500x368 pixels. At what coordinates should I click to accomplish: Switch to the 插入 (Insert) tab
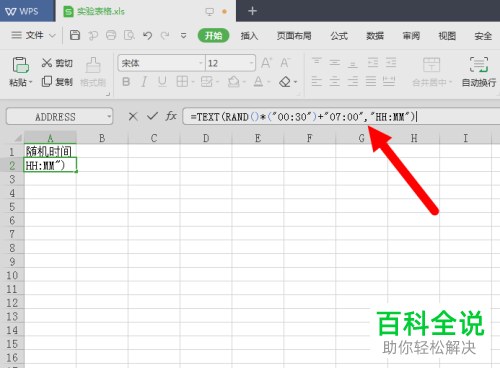point(249,36)
